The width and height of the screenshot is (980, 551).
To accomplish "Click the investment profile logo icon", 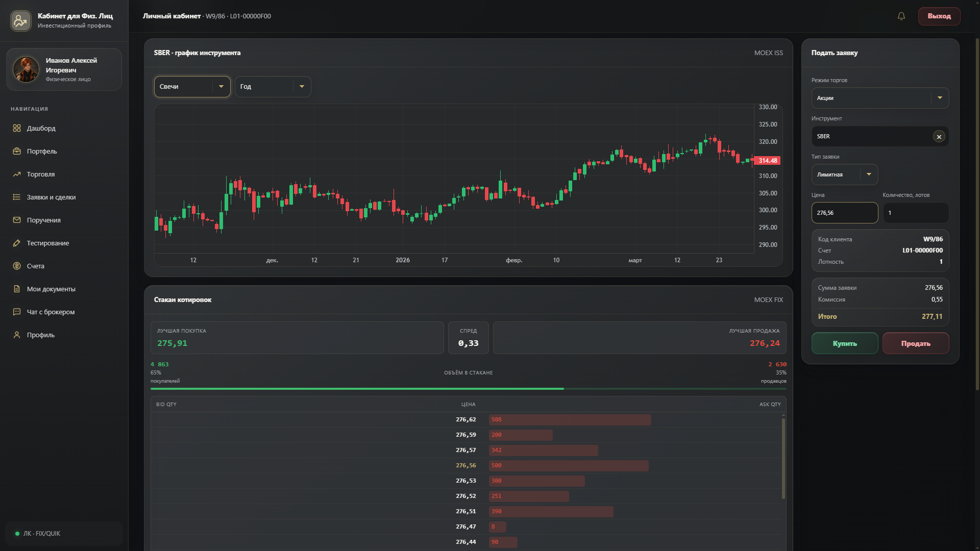I will coord(20,20).
